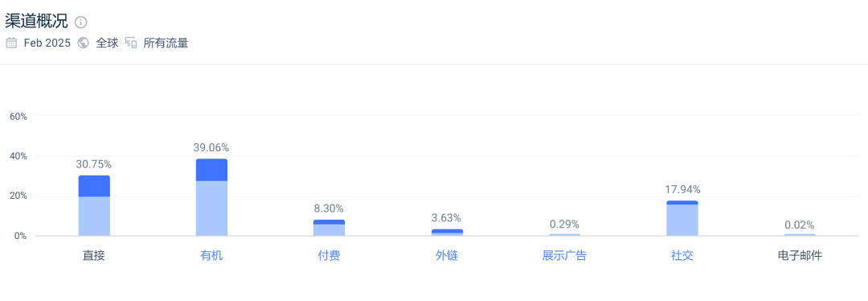This screenshot has width=868, height=301.
Task: Click the 直接 axis label
Action: point(94,256)
